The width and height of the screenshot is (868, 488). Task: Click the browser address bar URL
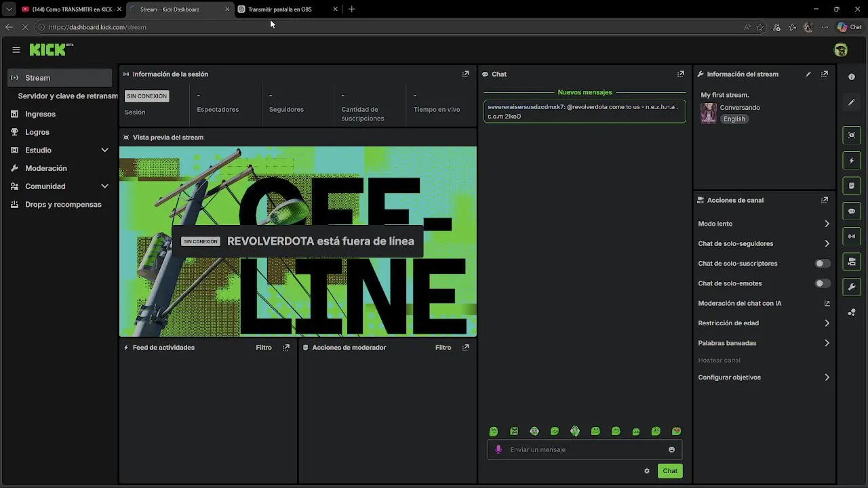pos(98,27)
